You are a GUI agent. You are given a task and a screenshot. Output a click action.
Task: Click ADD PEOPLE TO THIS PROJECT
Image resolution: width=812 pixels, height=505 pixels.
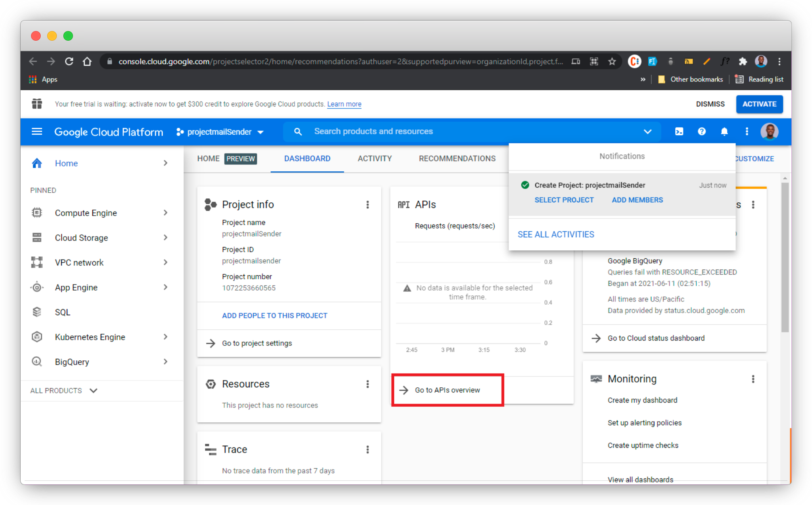tap(275, 316)
